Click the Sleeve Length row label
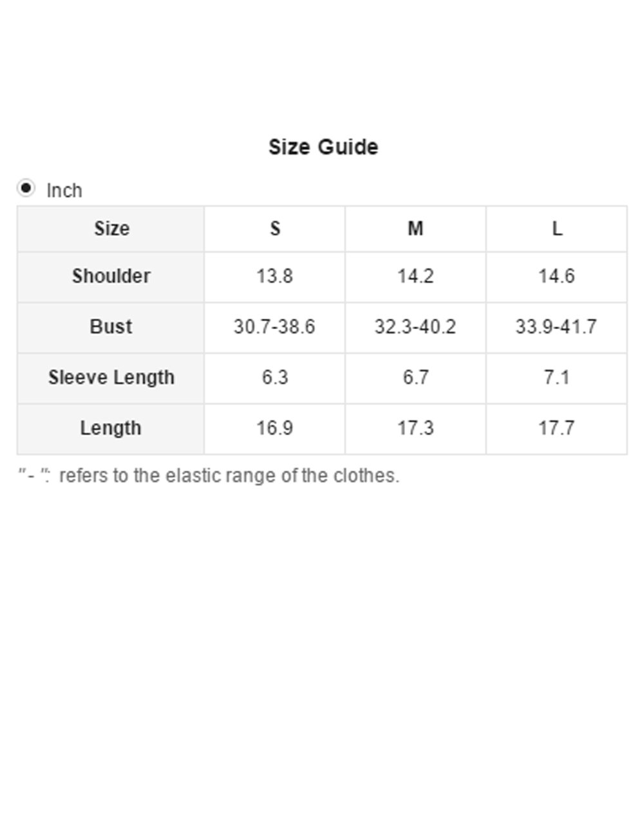This screenshot has height=837, width=644. pyautogui.click(x=111, y=379)
